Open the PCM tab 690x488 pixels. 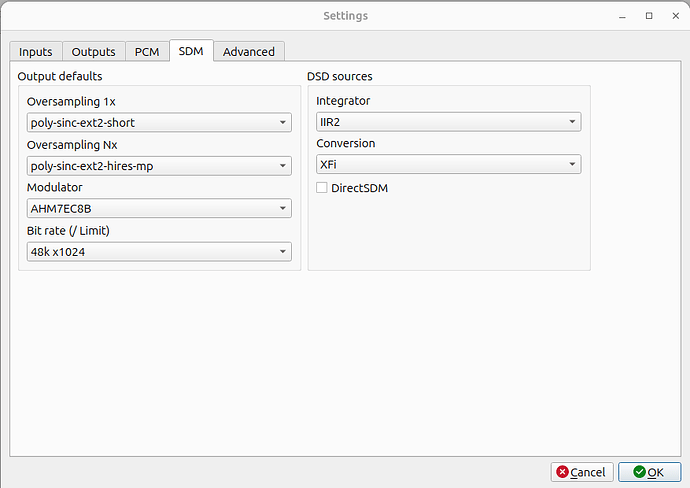147,51
